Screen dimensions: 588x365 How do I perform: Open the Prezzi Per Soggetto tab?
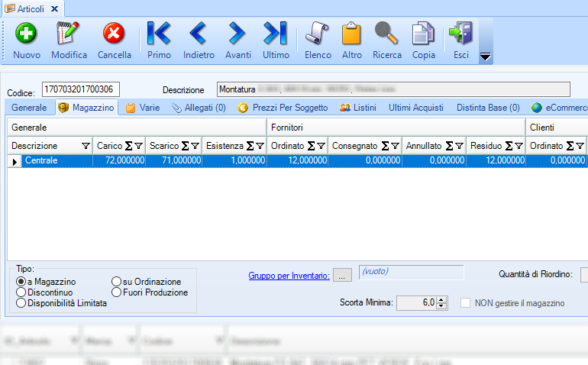(283, 108)
